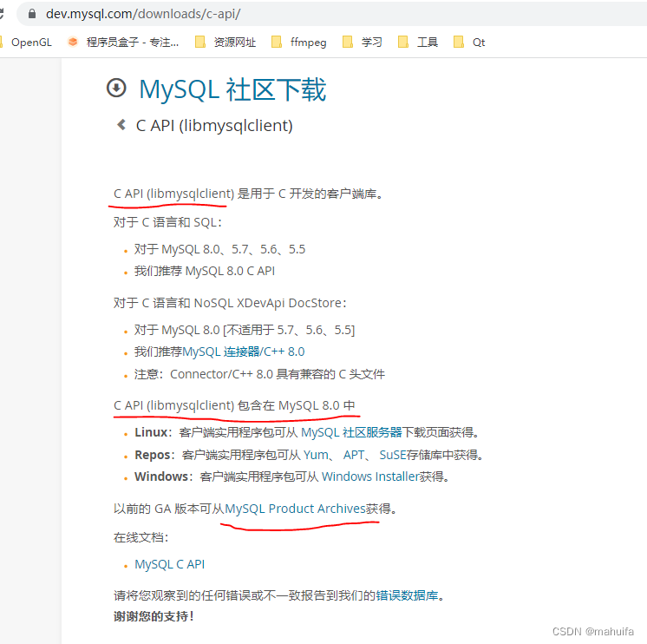Click the download circle icon beside MySQL 社区下载

coord(116,88)
